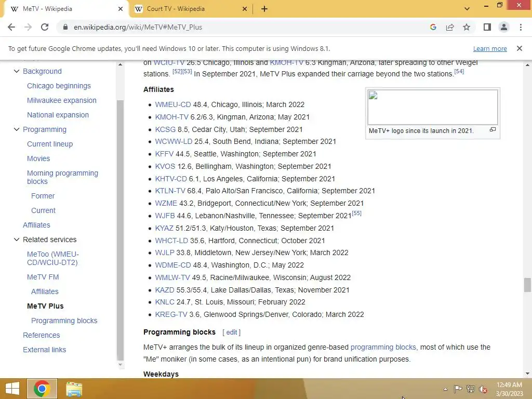Open the KHTV-CD station link

170,179
